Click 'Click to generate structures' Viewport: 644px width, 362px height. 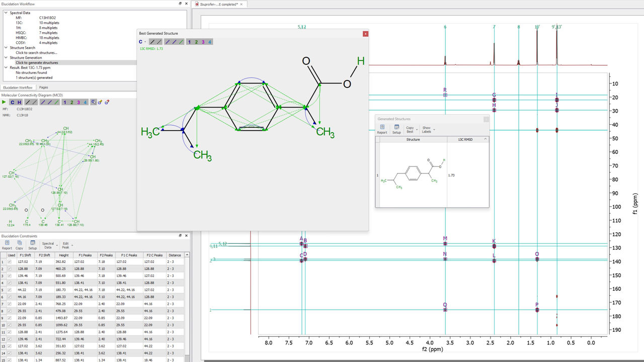pyautogui.click(x=37, y=63)
